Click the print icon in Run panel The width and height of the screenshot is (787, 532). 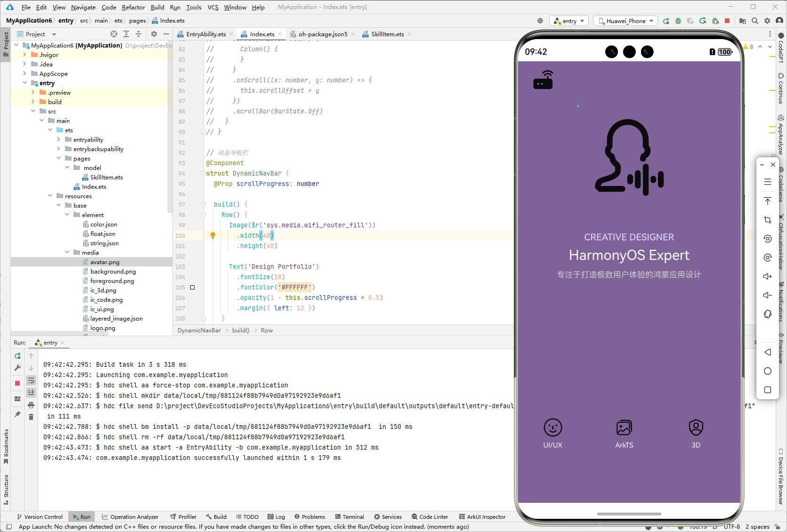click(31, 405)
